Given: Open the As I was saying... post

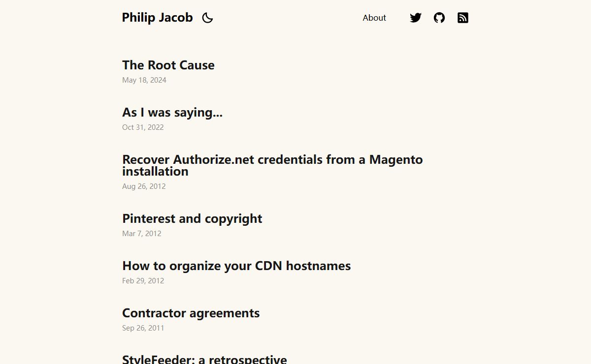Looking at the screenshot, I should (172, 113).
